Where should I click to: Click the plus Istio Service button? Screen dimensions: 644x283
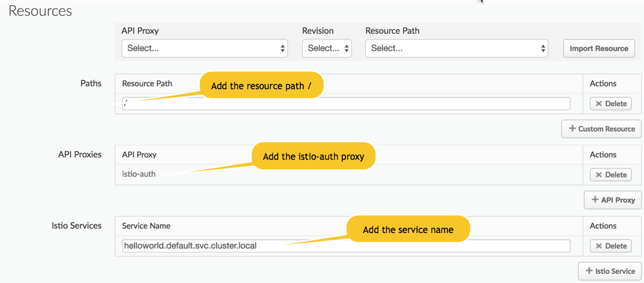coord(609,271)
